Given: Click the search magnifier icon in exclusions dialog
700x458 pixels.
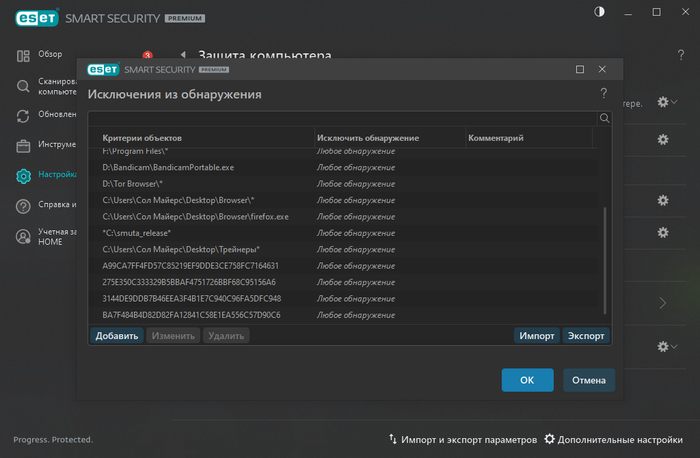Looking at the screenshot, I should click(604, 118).
